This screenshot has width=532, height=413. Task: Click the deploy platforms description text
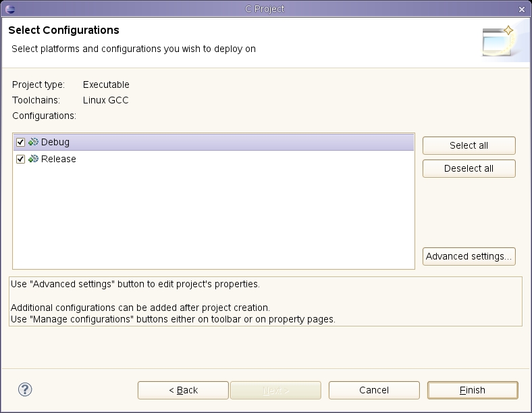134,49
